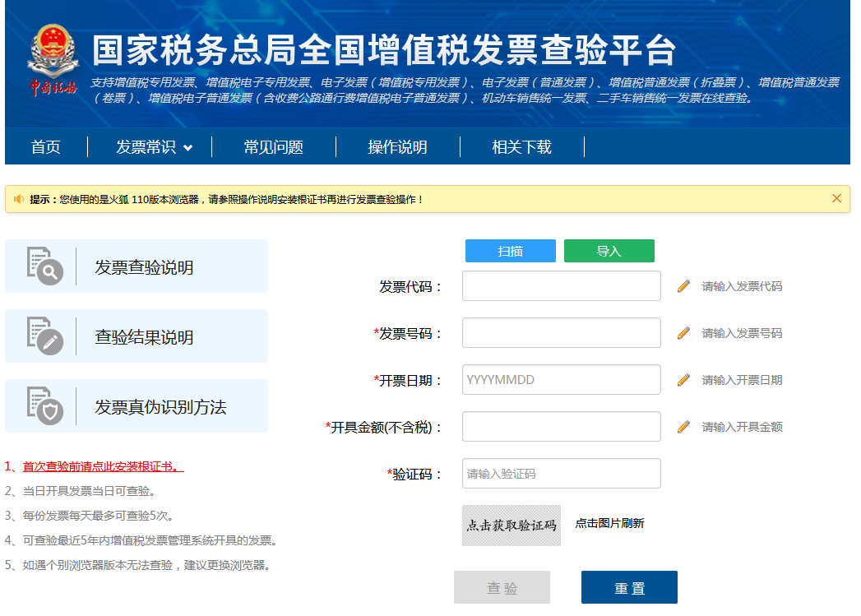Screen dimensions: 861x616
Task: Click the blue 扫描 button
Action: (510, 251)
